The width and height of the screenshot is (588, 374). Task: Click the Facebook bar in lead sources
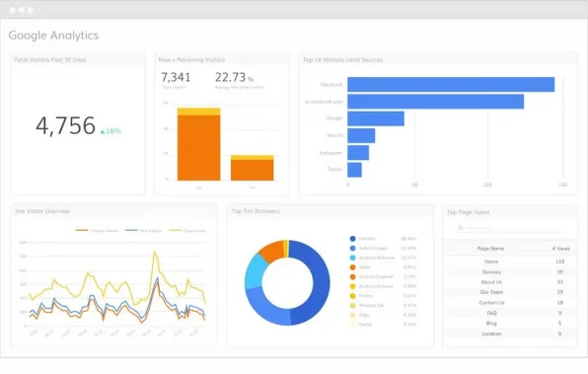(x=451, y=85)
